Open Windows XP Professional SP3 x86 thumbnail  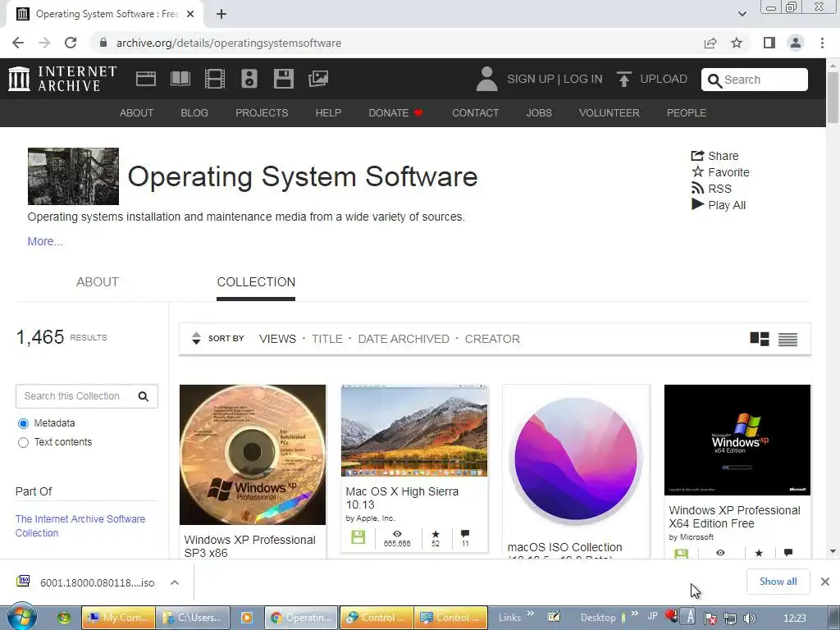pos(253,454)
